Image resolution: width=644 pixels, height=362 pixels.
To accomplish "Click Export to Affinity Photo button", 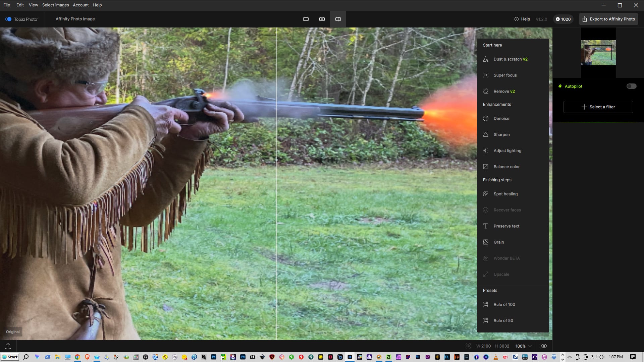I will click(x=608, y=19).
